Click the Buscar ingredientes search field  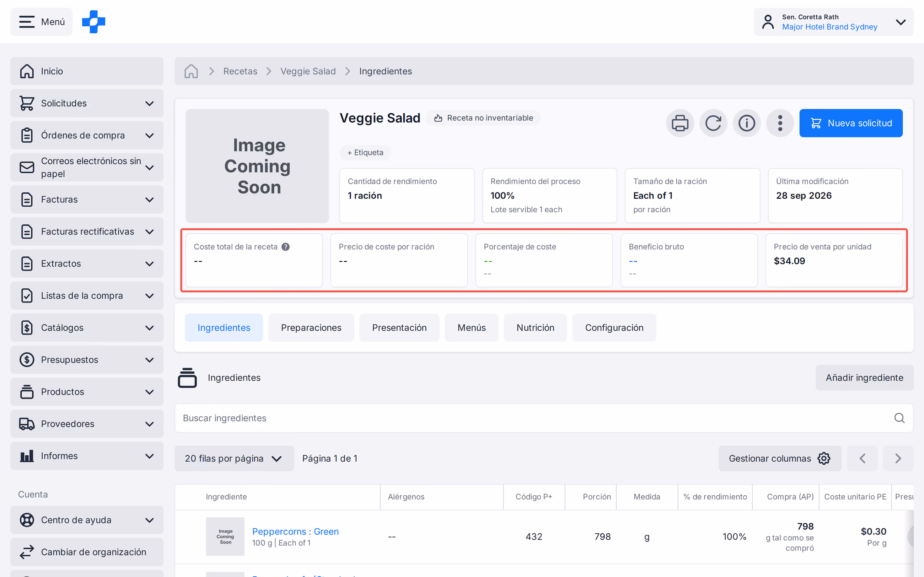pyautogui.click(x=544, y=418)
